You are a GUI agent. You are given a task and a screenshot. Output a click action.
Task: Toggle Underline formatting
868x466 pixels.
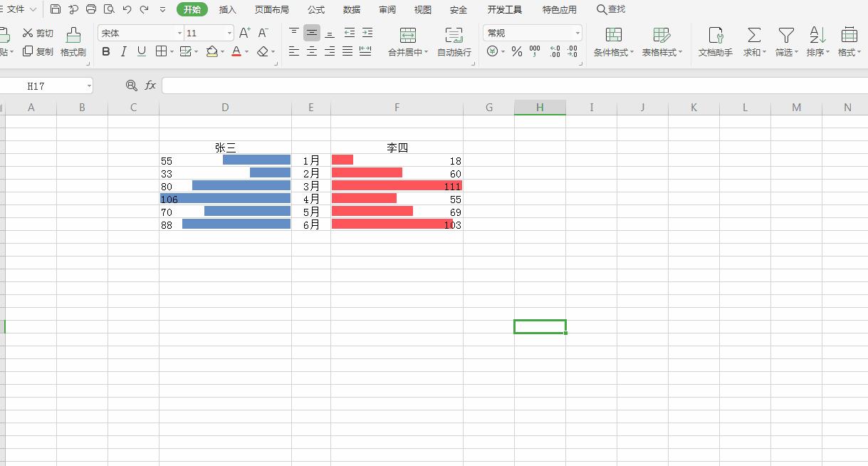tap(142, 51)
